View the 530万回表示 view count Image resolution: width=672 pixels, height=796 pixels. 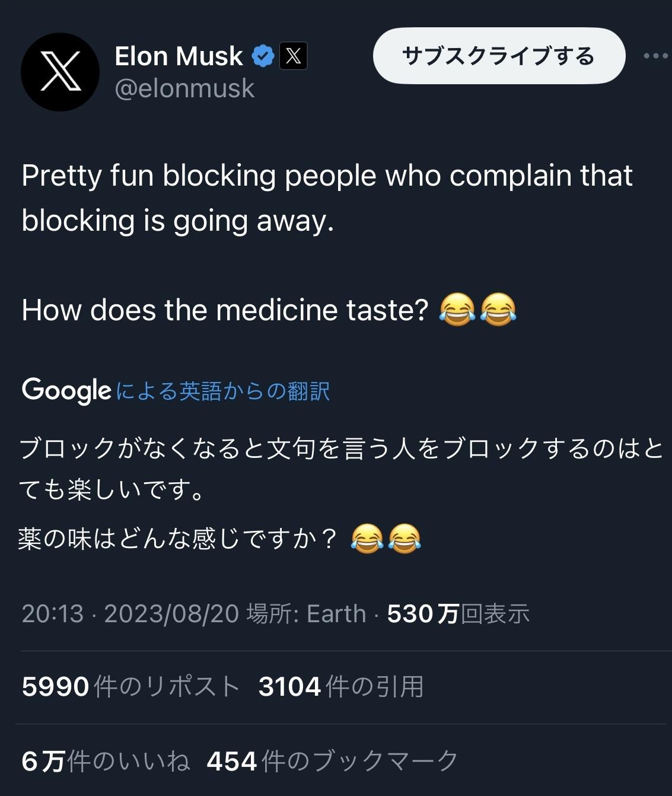click(458, 614)
